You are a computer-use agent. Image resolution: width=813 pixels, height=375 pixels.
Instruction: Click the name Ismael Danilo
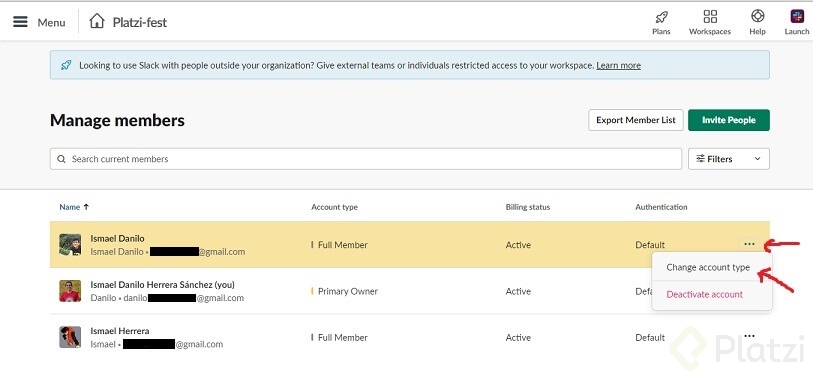tap(117, 239)
